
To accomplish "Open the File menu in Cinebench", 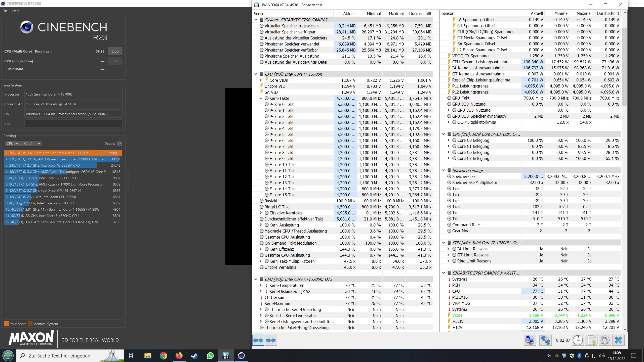I will click(x=5, y=11).
